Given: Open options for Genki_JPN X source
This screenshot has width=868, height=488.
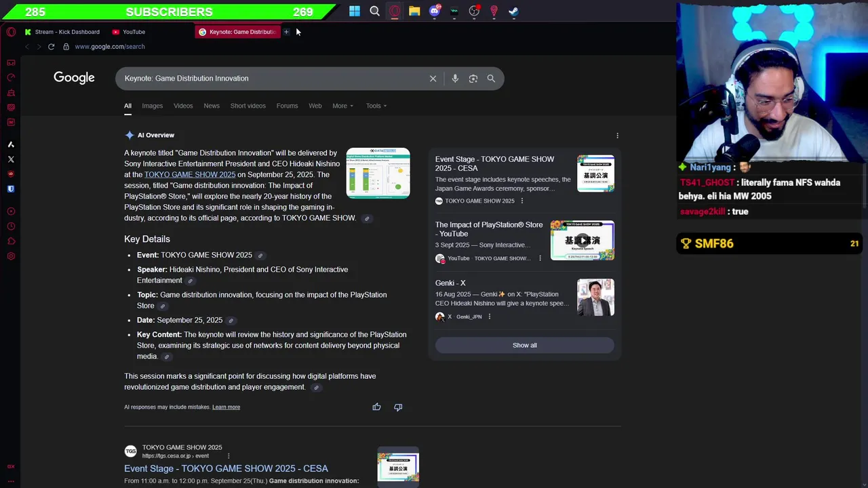Looking at the screenshot, I should [489, 317].
